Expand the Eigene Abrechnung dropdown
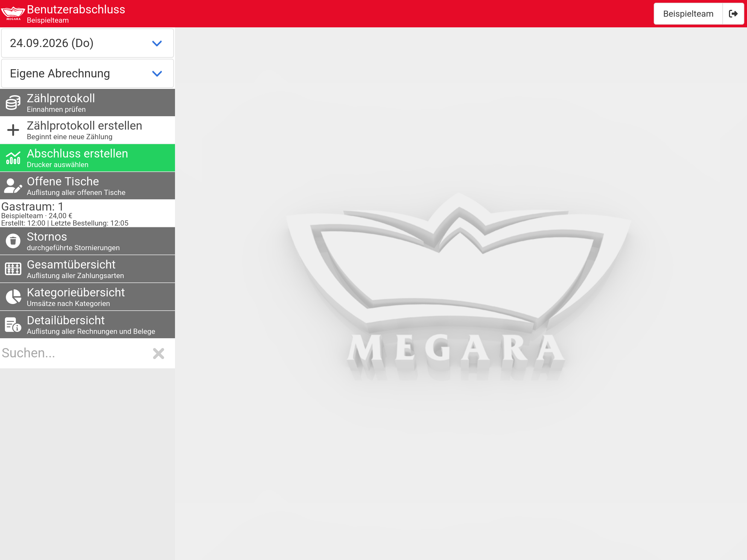747x560 pixels. (87, 73)
